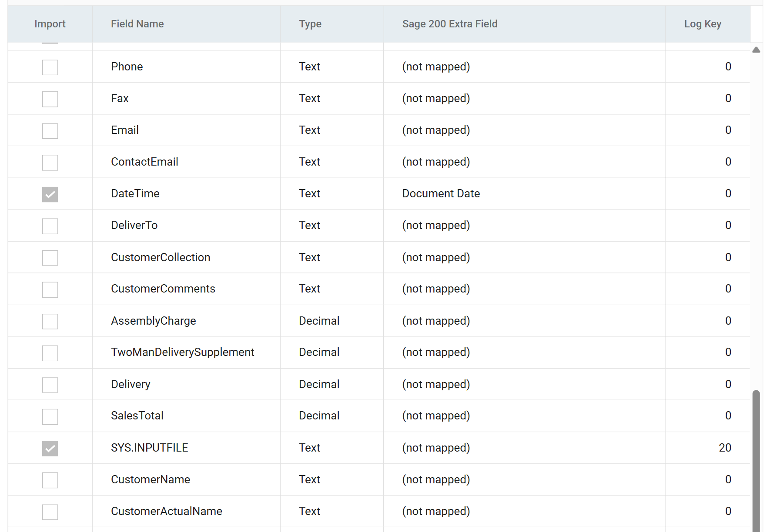Select the Email field name cell
Viewport: 770px width, 532px height.
186,130
